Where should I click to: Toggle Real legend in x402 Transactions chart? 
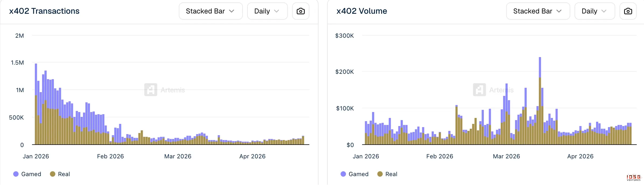pos(60,174)
